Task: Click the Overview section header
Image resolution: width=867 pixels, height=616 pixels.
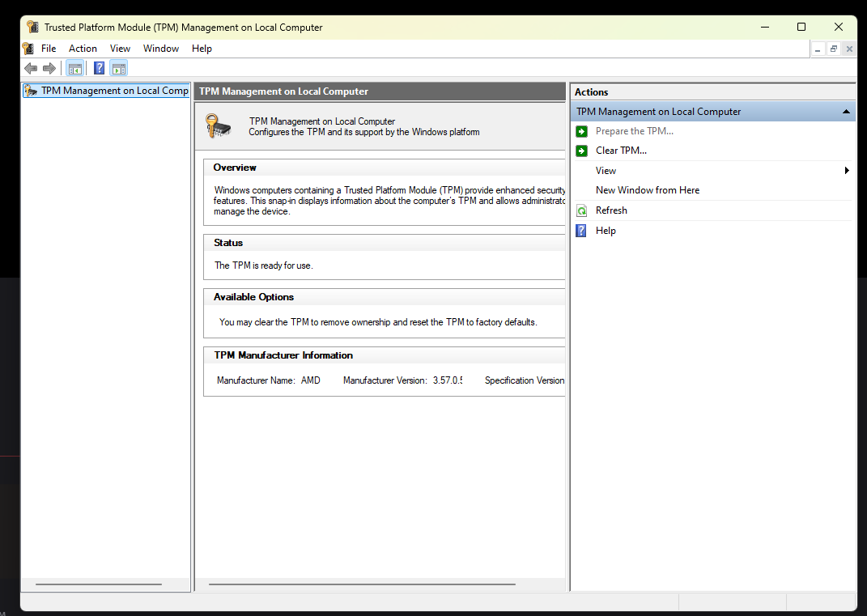Action: tap(235, 168)
